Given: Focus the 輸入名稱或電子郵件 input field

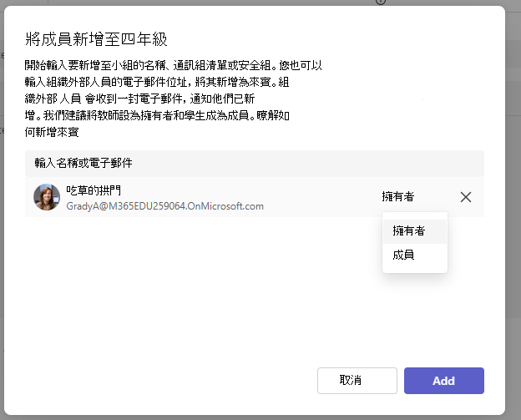Looking at the screenshot, I should pyautogui.click(x=255, y=164).
